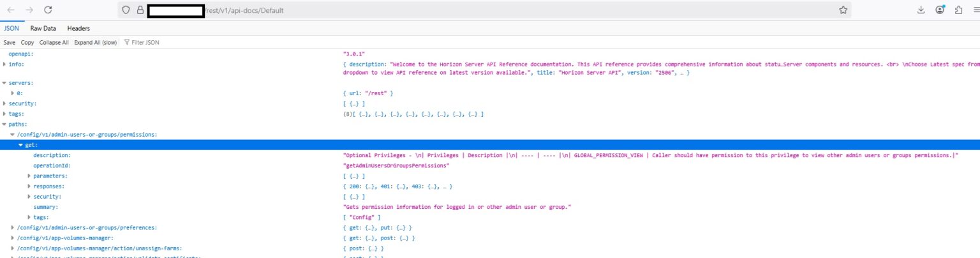This screenshot has width=980, height=258.
Task: Expand the info node
Action: pyautogui.click(x=5, y=64)
